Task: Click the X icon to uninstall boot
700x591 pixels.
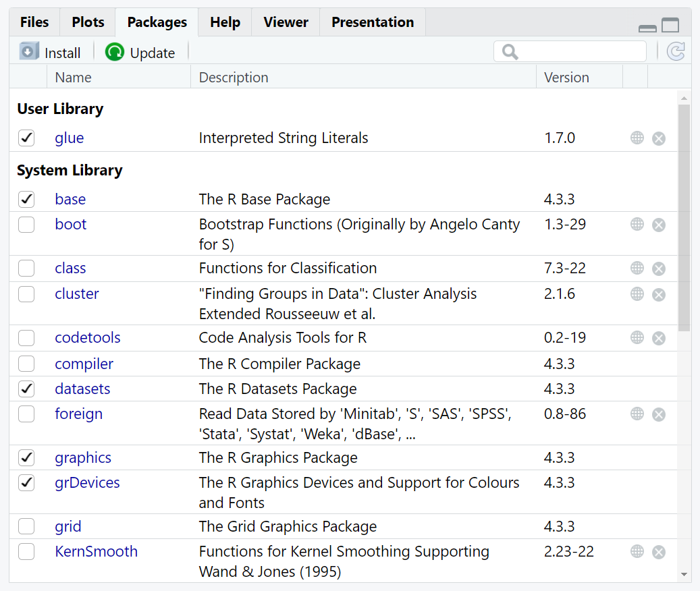Action: click(659, 225)
